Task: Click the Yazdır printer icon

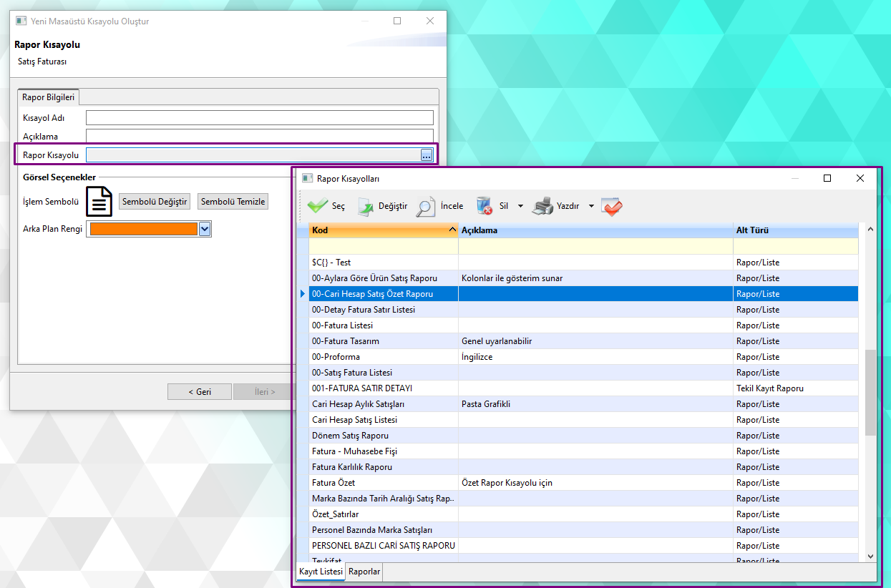Action: click(x=543, y=206)
